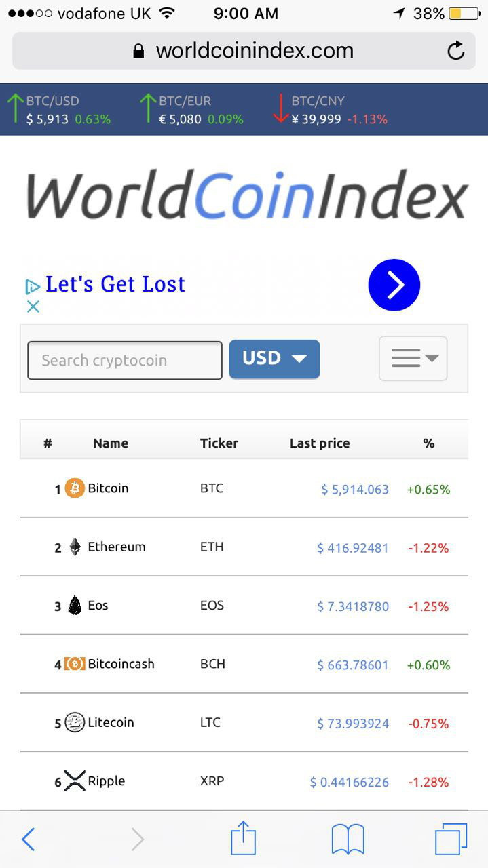This screenshot has width=488, height=868.
Task: Sort table by Name column header
Action: coord(110,443)
